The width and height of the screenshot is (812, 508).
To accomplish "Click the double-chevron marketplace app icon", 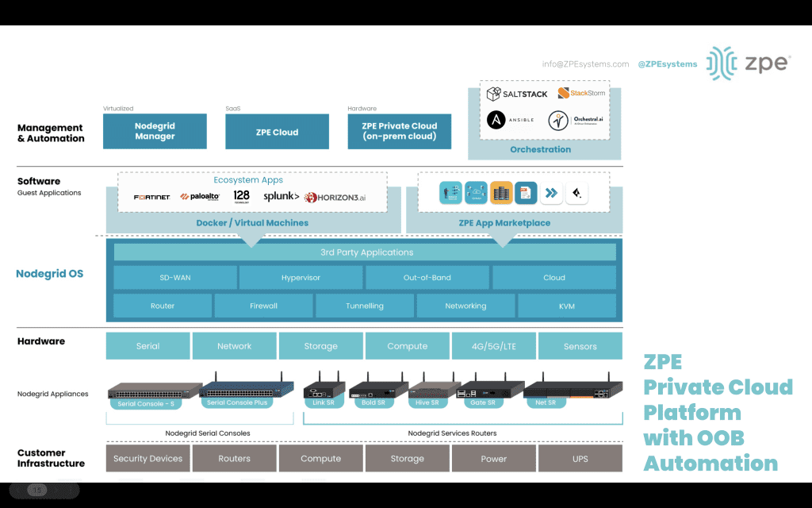I will (x=552, y=193).
